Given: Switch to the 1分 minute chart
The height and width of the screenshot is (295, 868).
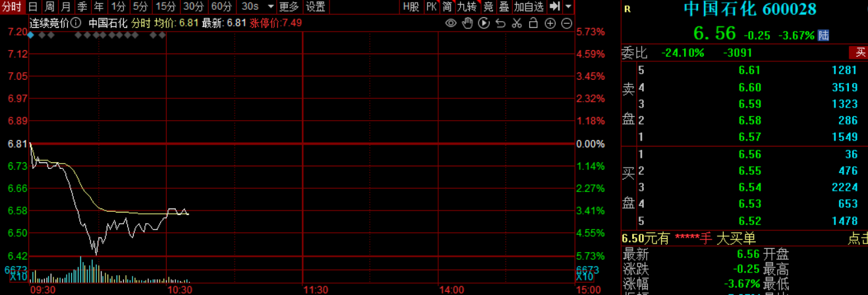Looking at the screenshot, I should coord(118,7).
